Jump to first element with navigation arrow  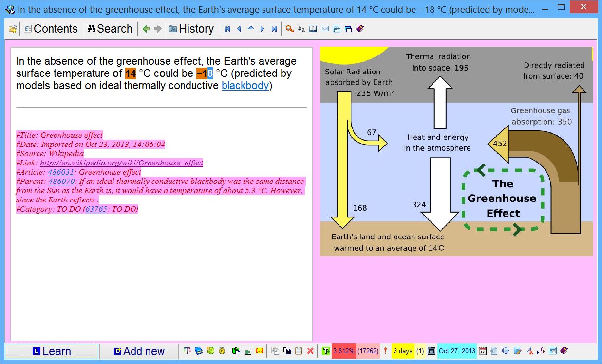227,29
